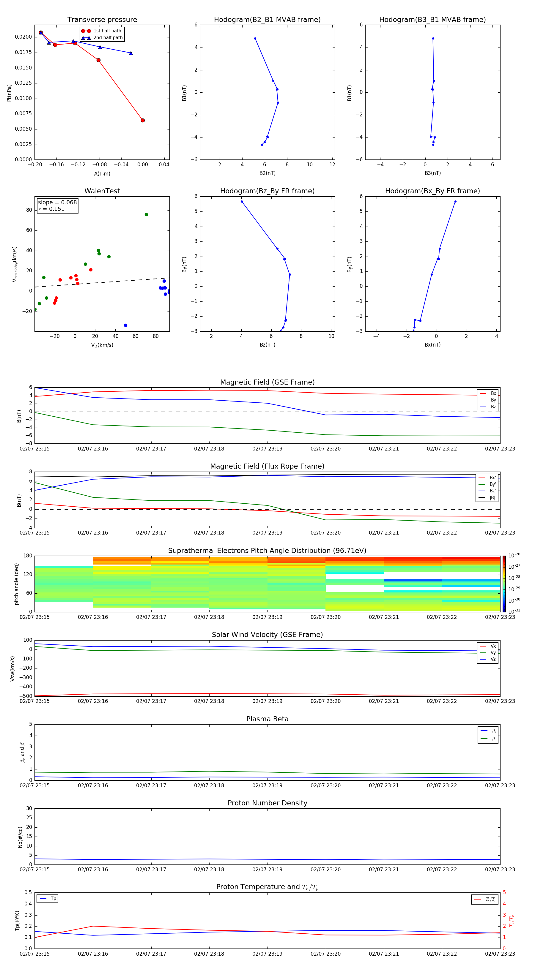
Task: Select Bx in the GSE magnetic field legend
Action: pos(488,393)
